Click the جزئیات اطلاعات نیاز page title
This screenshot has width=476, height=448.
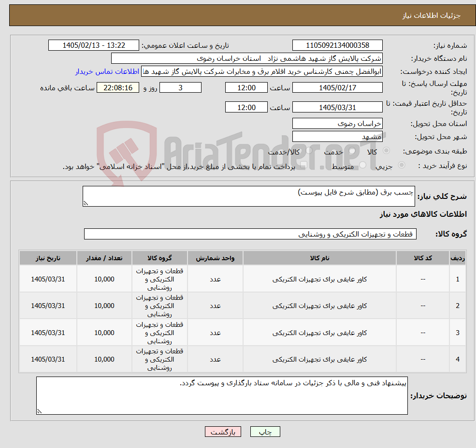coord(432,15)
